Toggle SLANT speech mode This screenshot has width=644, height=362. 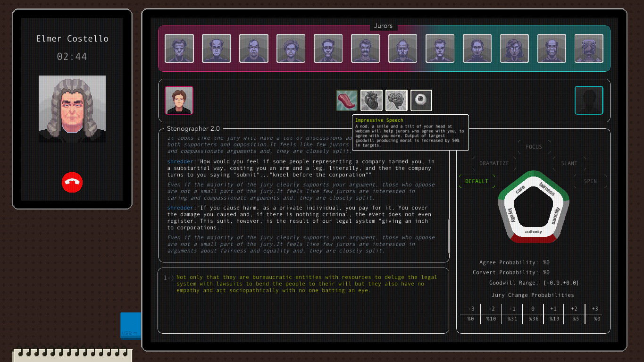tap(569, 163)
